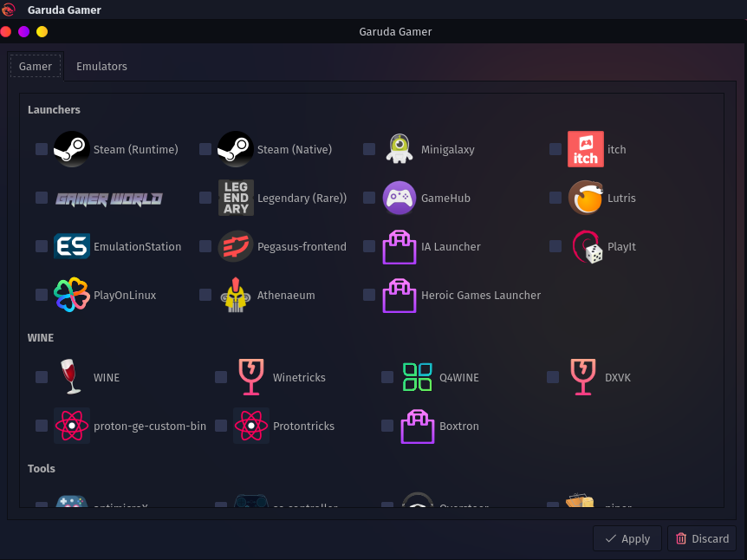The width and height of the screenshot is (747, 560).
Task: Click the Boxtron bag icon
Action: pyautogui.click(x=418, y=427)
